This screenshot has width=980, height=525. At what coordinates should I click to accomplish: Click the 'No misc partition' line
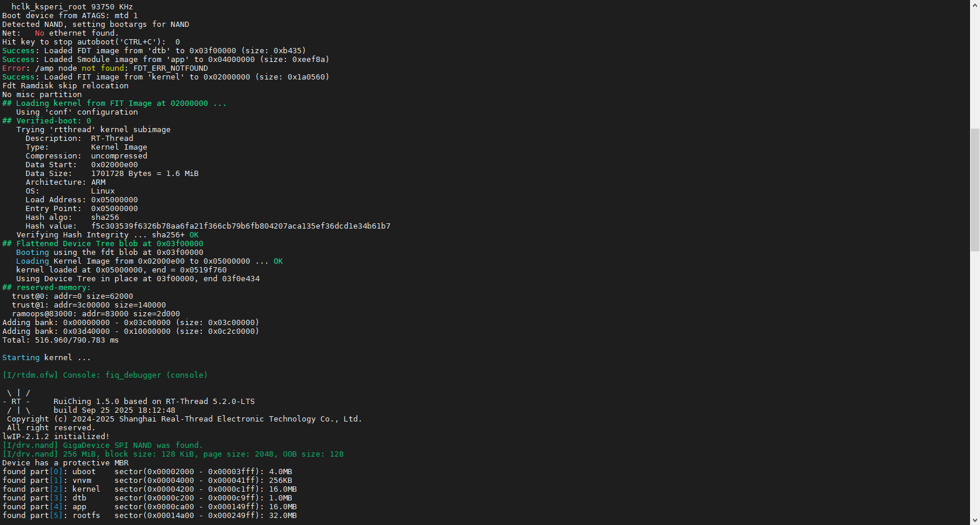pyautogui.click(x=42, y=95)
